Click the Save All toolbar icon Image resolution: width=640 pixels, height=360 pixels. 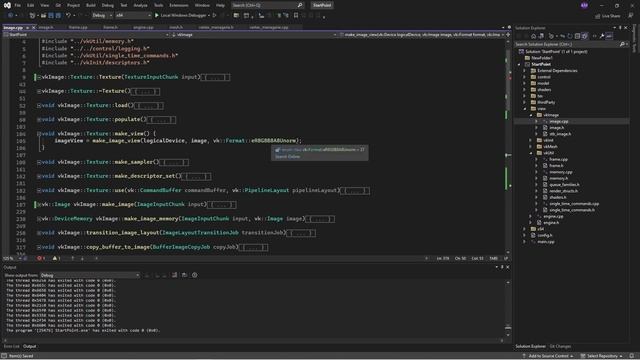point(58,16)
